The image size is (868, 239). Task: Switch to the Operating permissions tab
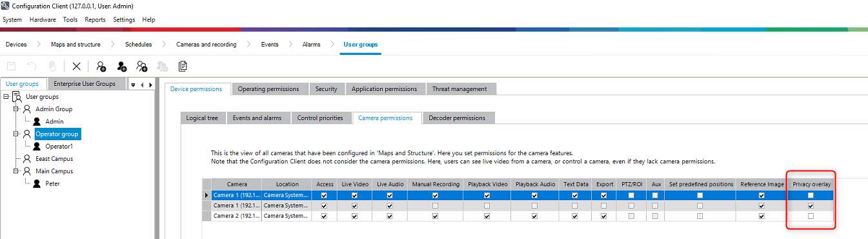268,89
